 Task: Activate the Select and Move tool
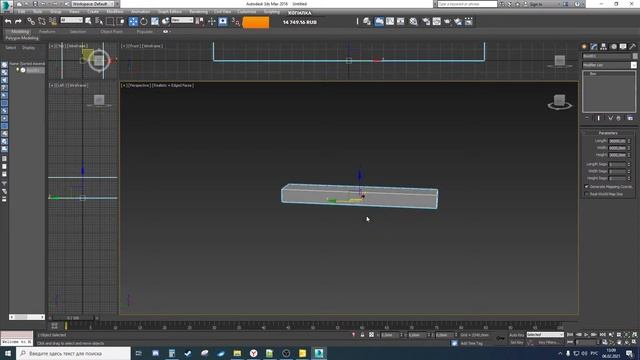tap(133, 22)
